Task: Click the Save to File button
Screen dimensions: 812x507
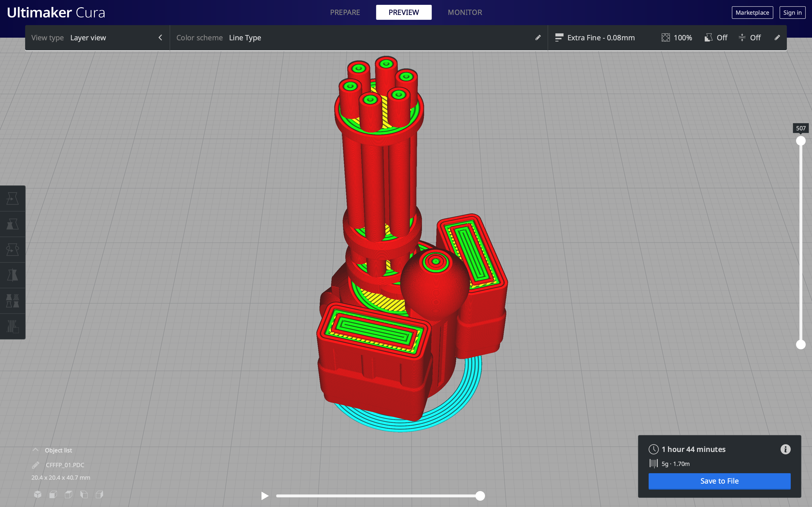Action: click(719, 481)
